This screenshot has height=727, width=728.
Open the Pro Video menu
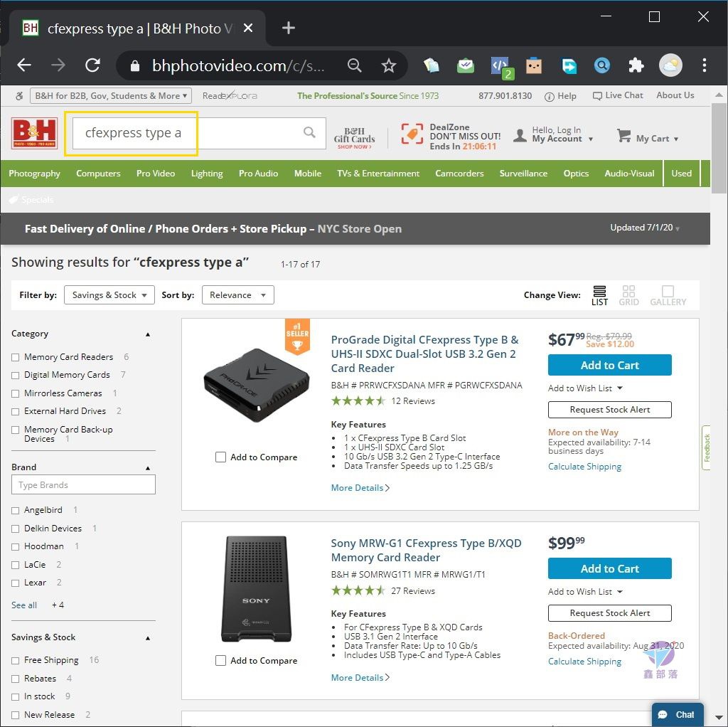156,174
